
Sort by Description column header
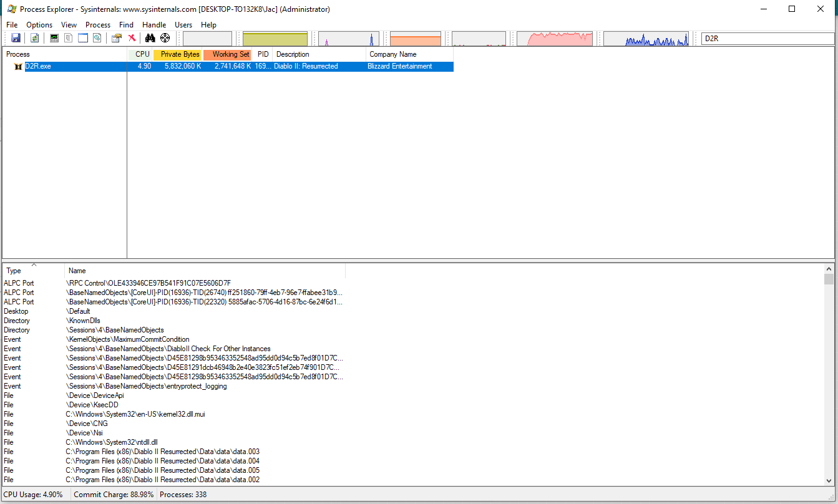pyautogui.click(x=319, y=54)
